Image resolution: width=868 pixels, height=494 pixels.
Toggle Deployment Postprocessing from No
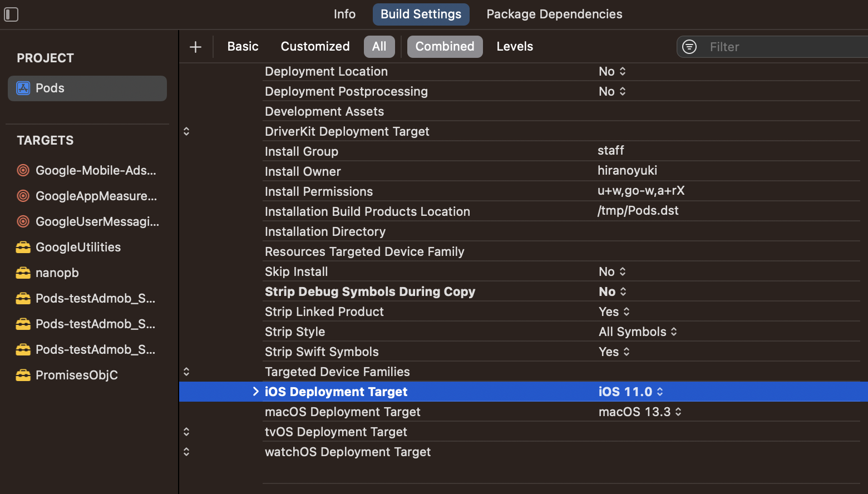612,91
